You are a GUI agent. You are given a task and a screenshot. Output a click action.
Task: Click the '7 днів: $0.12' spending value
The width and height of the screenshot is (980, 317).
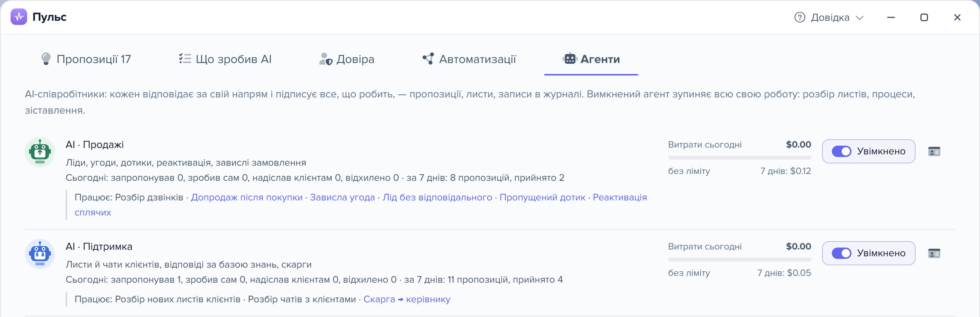point(785,171)
